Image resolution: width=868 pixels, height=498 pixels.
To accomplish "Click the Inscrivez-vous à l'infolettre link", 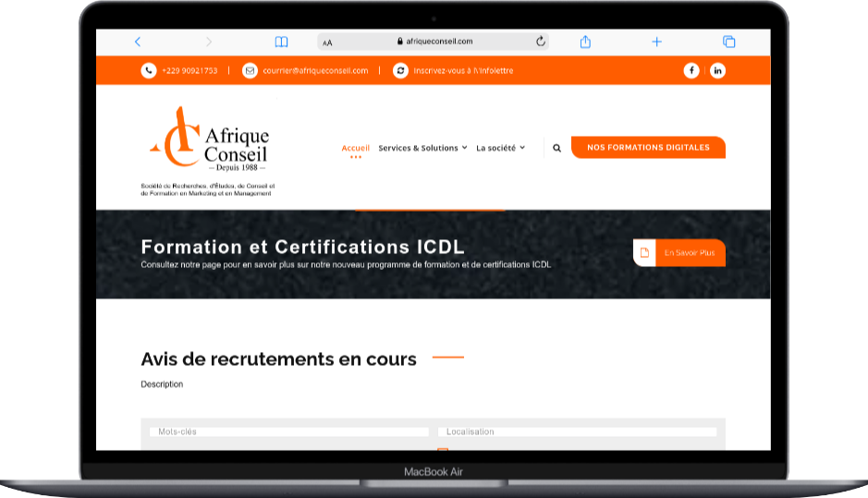I will [x=463, y=70].
